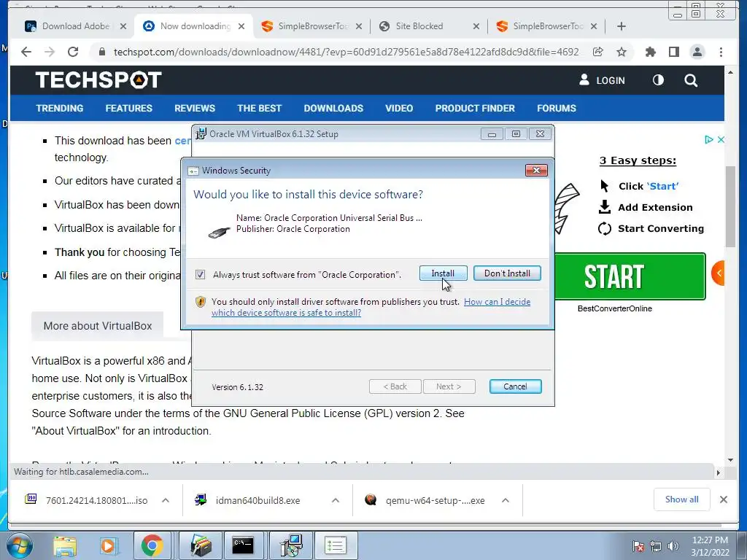Open Windows Explorer from the taskbar

point(65,546)
